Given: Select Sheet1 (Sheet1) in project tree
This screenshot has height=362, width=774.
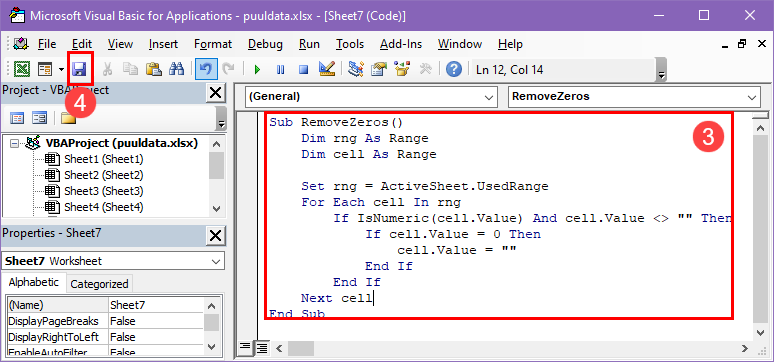Looking at the screenshot, I should coord(103,159).
